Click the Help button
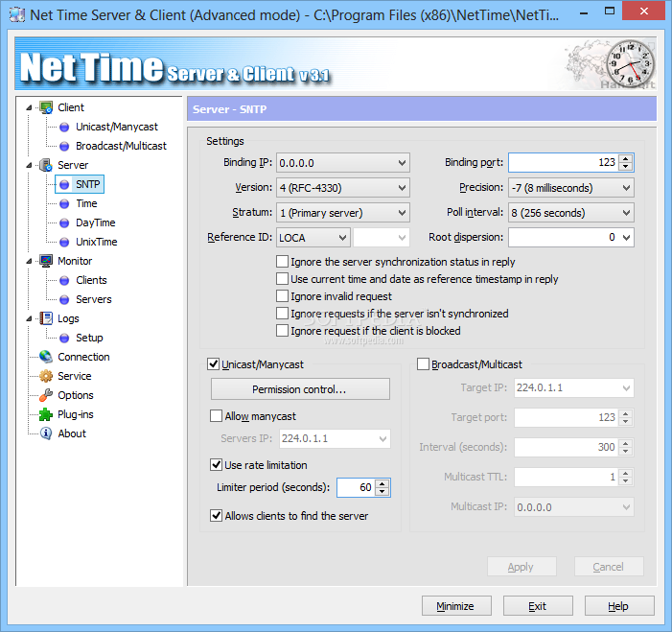This screenshot has width=672, height=632. coord(619,606)
